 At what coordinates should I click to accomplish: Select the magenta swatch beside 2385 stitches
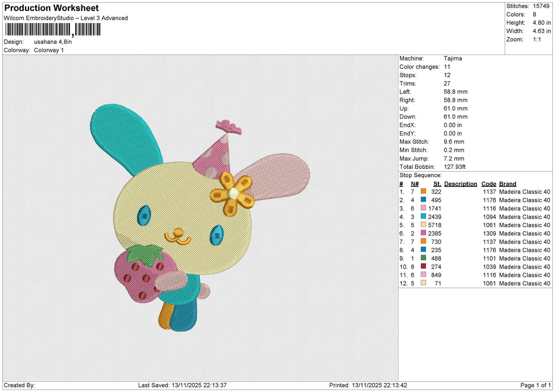tap(423, 233)
